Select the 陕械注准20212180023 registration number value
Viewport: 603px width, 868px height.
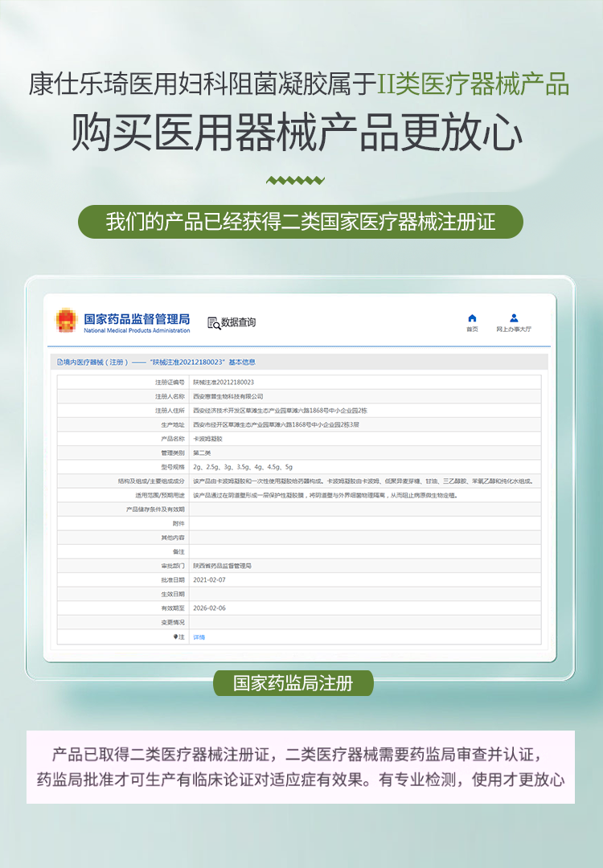click(224, 383)
